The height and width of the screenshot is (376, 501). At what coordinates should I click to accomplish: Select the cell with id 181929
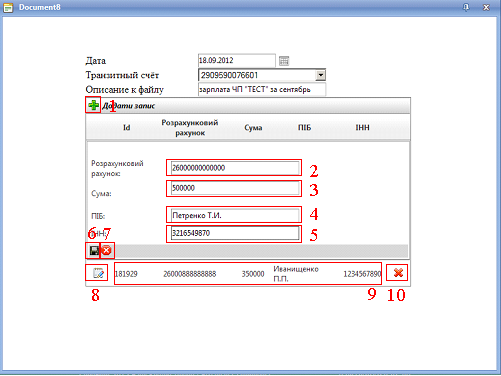[x=126, y=274]
